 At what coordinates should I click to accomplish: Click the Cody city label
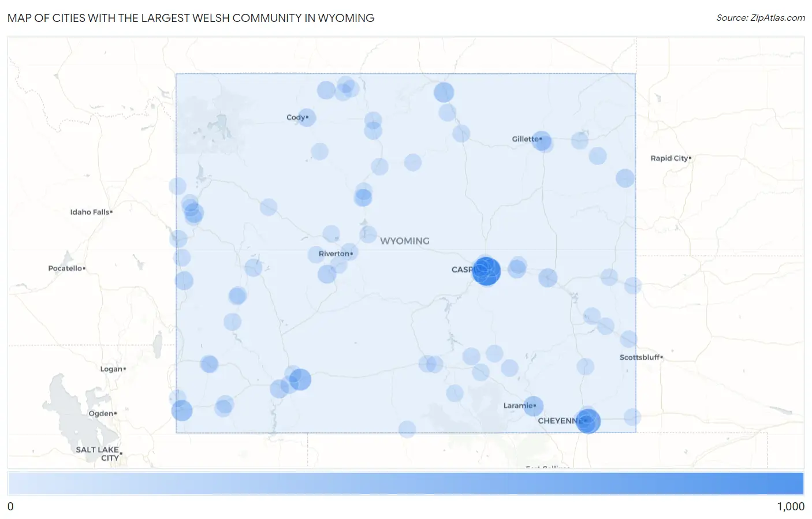coord(296,117)
